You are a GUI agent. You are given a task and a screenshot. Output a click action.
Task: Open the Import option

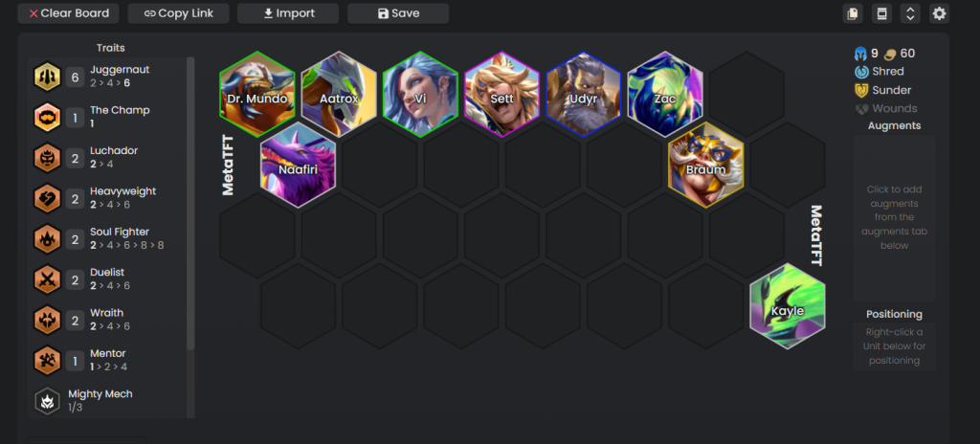(288, 13)
